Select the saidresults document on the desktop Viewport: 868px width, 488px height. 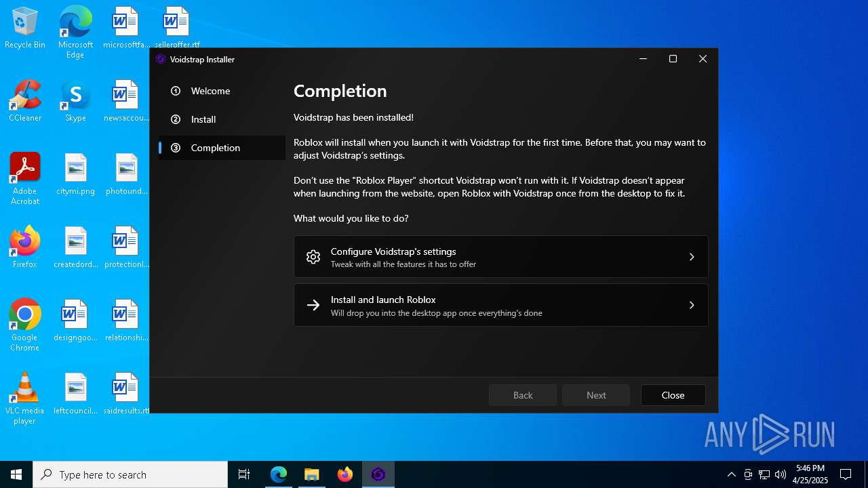pos(125,394)
